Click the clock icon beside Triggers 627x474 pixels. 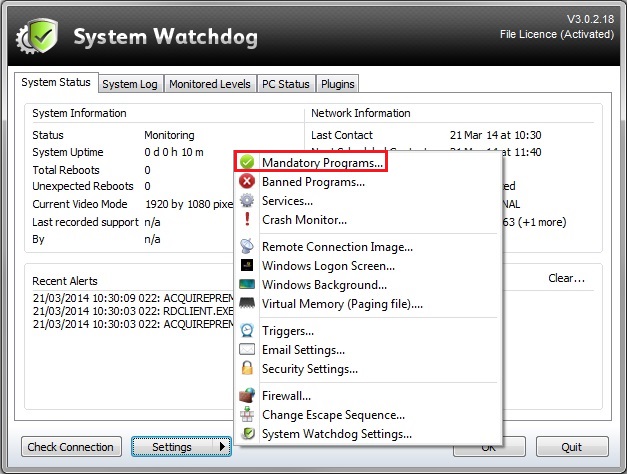pyautogui.click(x=247, y=330)
